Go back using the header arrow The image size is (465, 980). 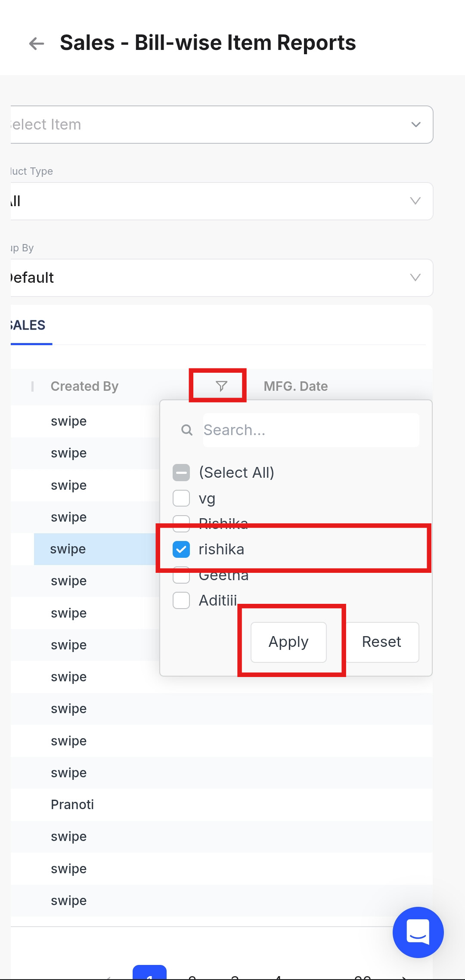[37, 43]
